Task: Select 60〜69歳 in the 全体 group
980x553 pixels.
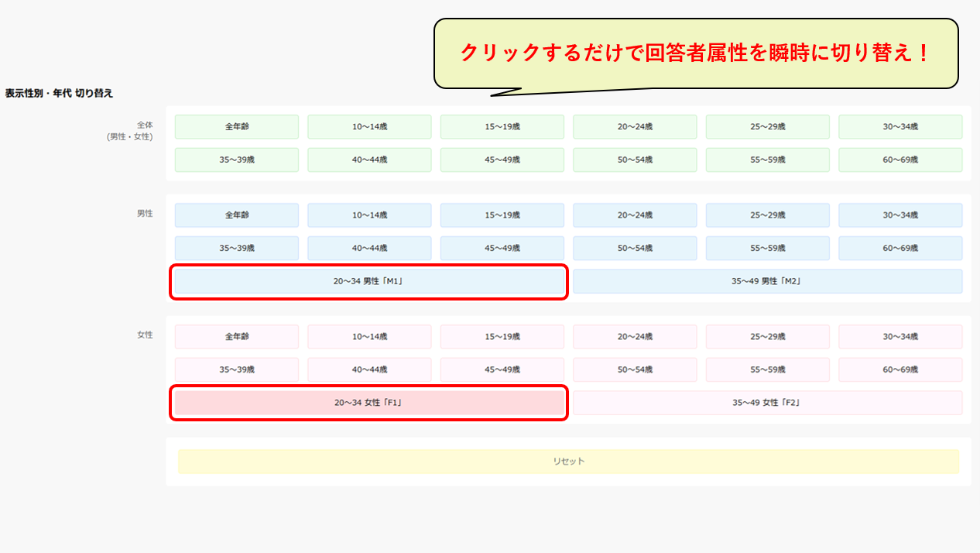Action: click(900, 160)
